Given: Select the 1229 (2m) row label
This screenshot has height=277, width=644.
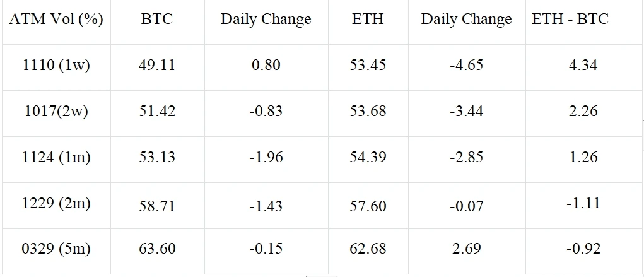Looking at the screenshot, I should click(x=56, y=203).
